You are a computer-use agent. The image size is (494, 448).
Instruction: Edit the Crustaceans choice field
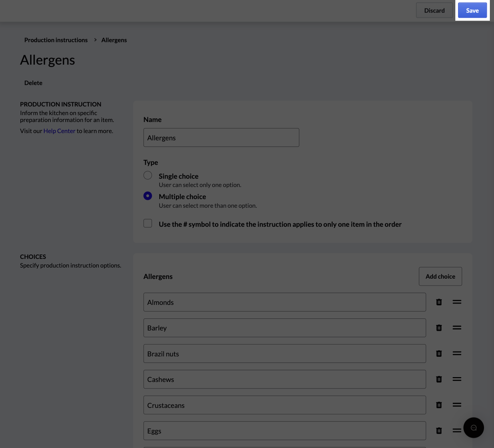click(285, 405)
